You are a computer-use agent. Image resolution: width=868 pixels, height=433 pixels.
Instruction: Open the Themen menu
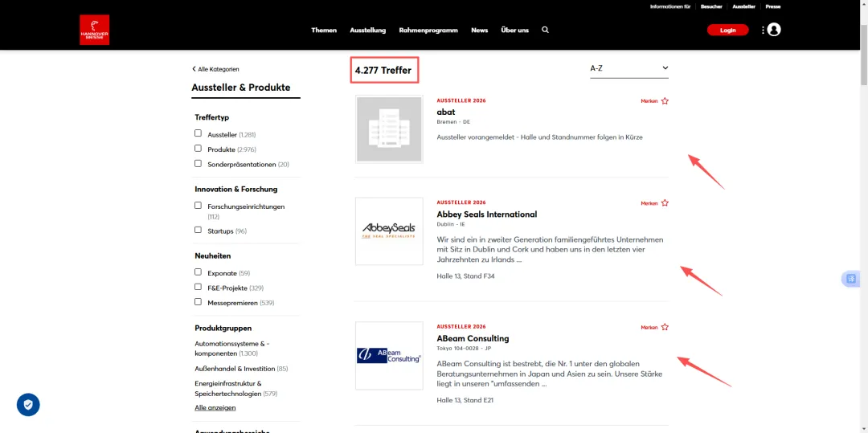tap(324, 30)
